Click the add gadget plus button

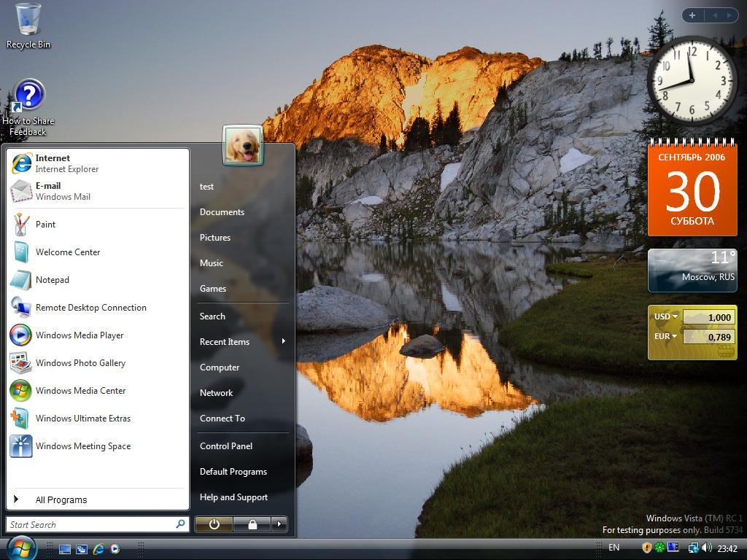point(692,15)
